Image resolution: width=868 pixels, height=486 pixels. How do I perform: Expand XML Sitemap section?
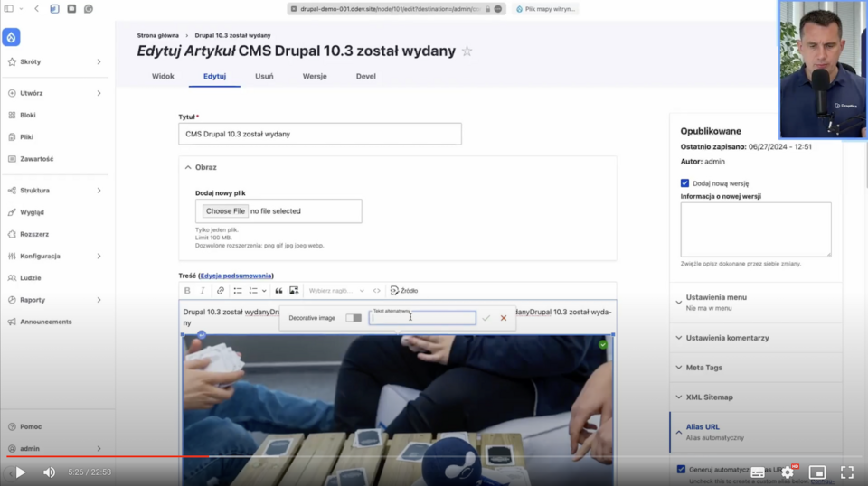coord(755,397)
